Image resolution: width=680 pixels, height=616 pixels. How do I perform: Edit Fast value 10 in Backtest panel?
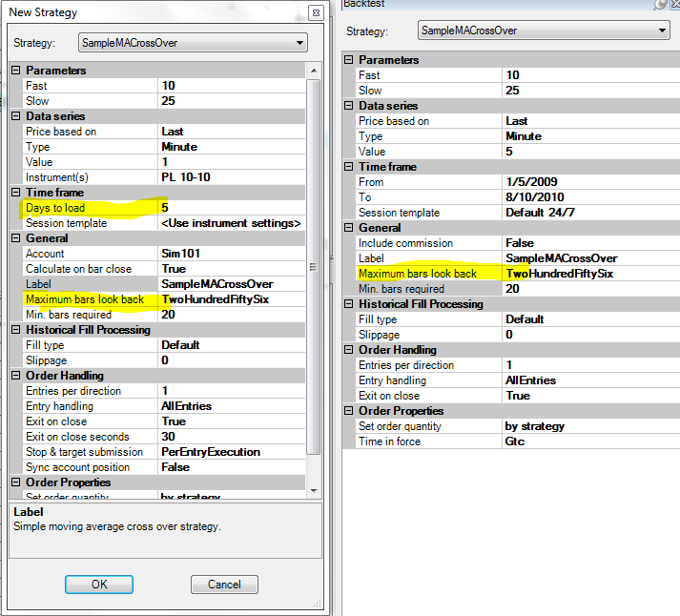point(591,75)
